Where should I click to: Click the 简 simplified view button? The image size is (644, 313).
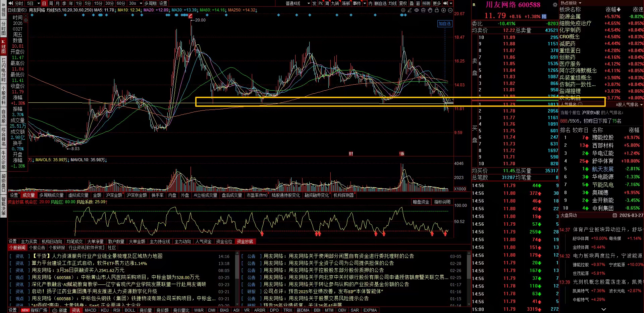coord(327,3)
